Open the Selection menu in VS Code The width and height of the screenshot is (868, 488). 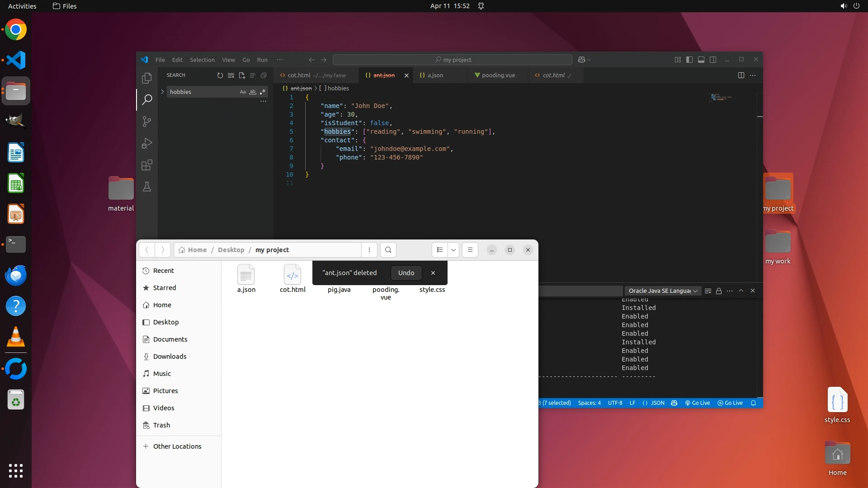pyautogui.click(x=202, y=60)
